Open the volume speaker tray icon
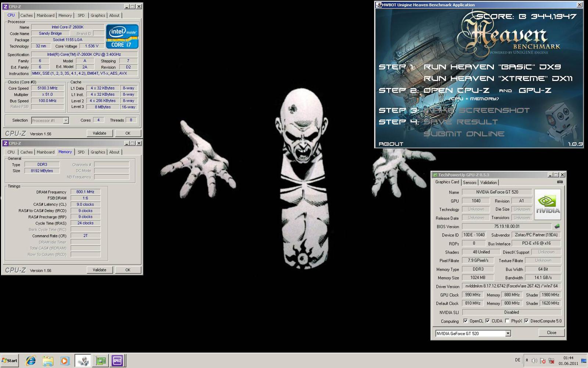This screenshot has width=588, height=368. coord(534,361)
